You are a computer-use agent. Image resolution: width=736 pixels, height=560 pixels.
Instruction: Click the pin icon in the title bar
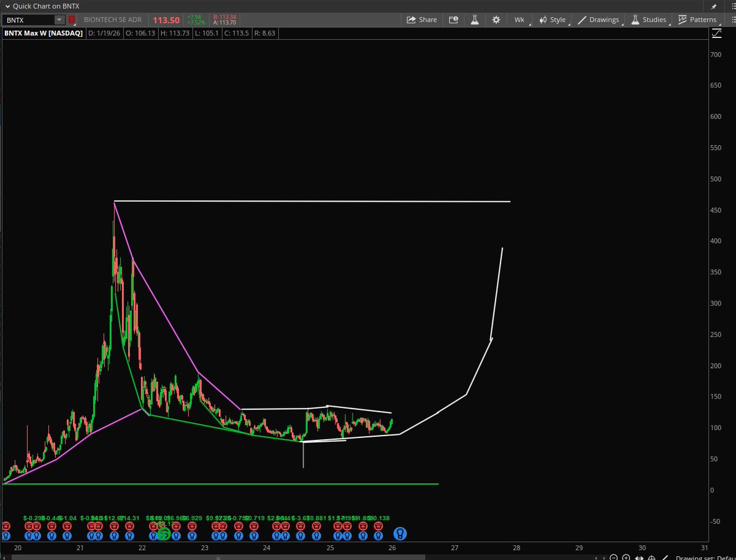[x=713, y=6]
